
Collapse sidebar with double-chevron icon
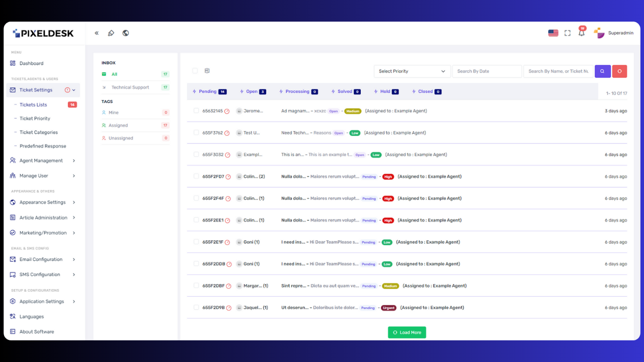point(97,33)
